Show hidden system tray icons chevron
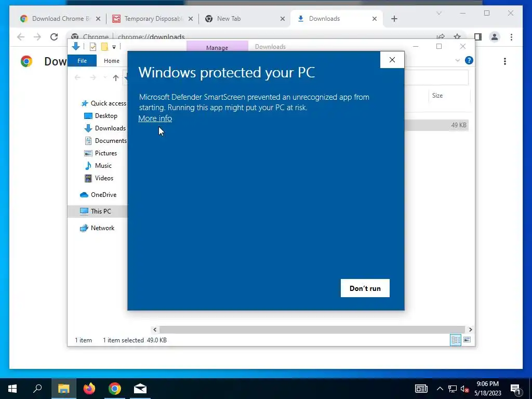Image resolution: width=532 pixels, height=399 pixels. coord(440,389)
